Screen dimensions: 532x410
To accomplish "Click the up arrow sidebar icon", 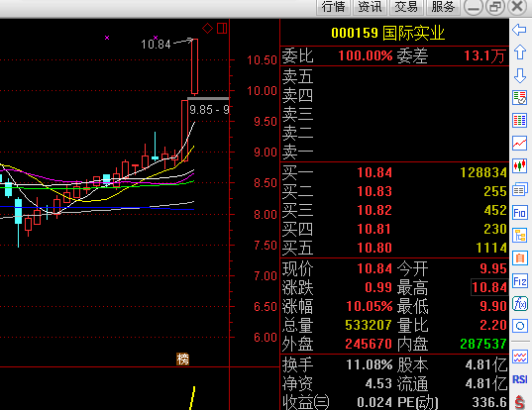I will pos(520,52).
